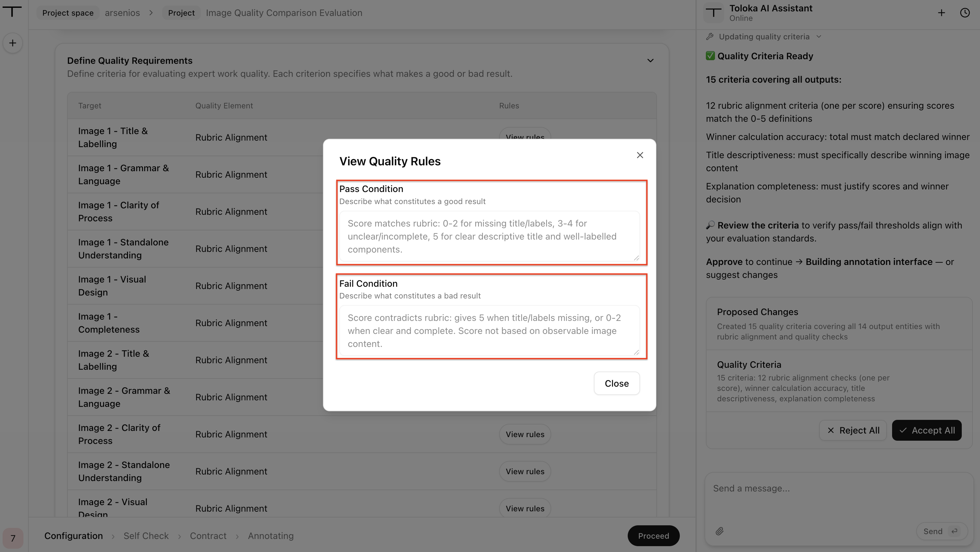Select the Annotating step

coord(271,536)
